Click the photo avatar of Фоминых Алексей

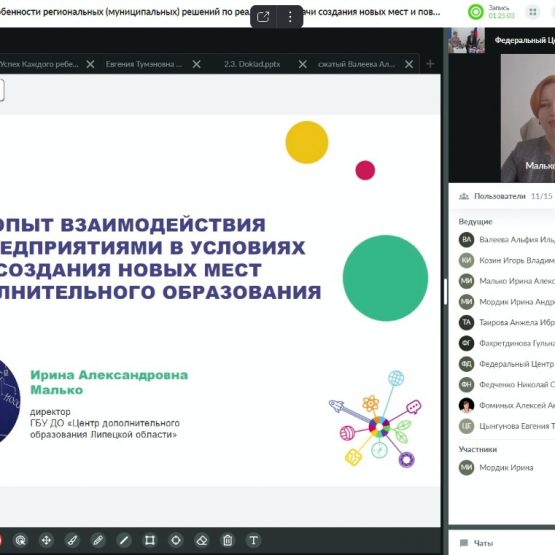tap(467, 405)
